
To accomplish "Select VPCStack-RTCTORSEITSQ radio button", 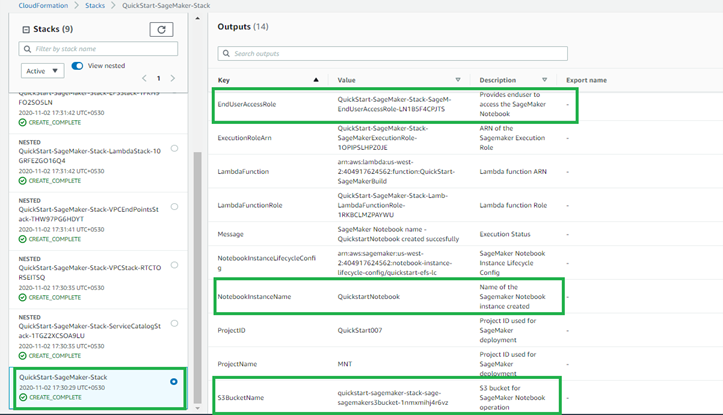I will pos(174,265).
